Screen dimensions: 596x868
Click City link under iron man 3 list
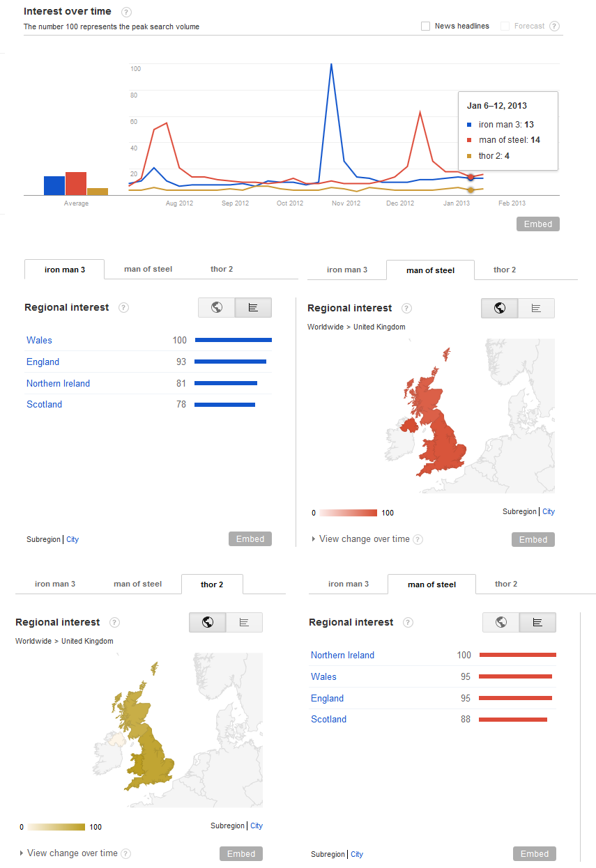[72, 539]
